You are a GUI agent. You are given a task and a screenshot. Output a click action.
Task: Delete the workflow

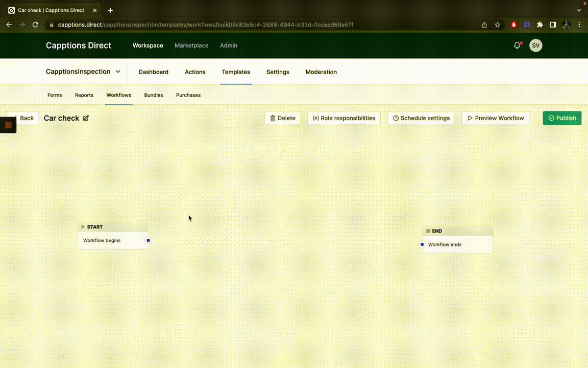click(282, 118)
